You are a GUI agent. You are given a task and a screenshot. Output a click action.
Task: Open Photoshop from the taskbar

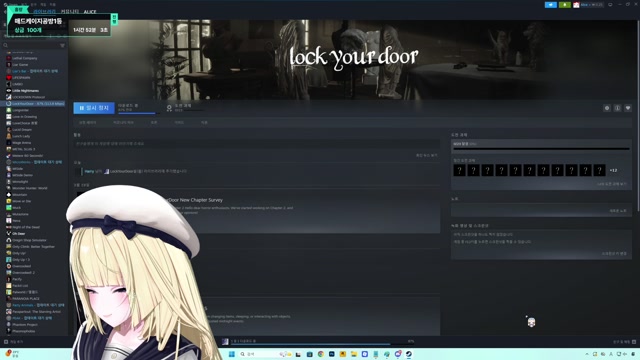[332, 354]
